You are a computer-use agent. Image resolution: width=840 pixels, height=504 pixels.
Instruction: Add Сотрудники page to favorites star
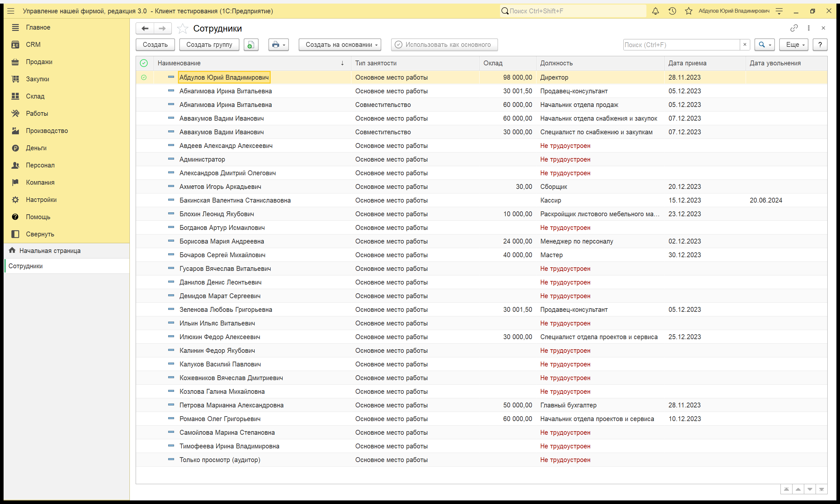(183, 29)
